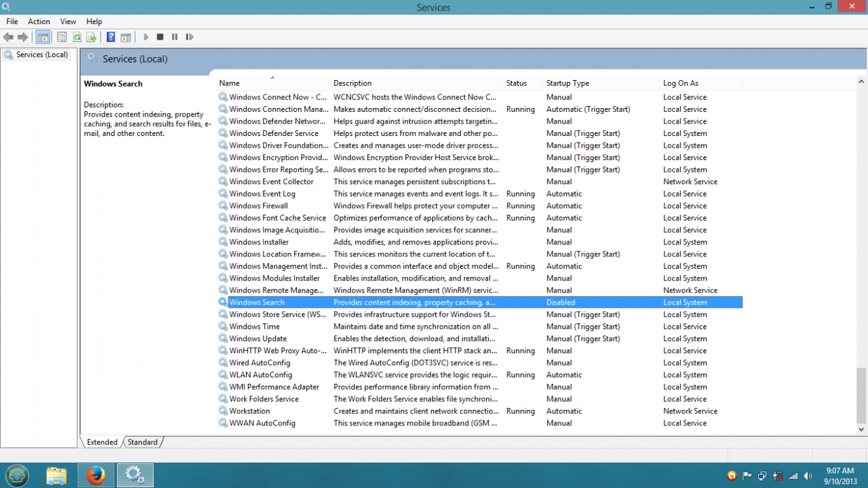Sort by the Description column header

(x=416, y=83)
